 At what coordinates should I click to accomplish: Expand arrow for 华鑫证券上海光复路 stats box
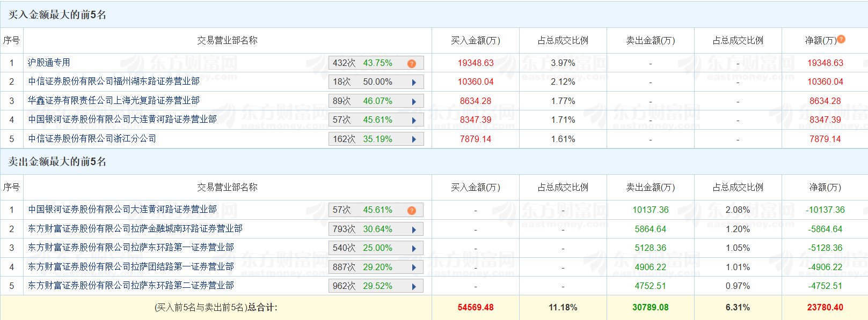414,101
